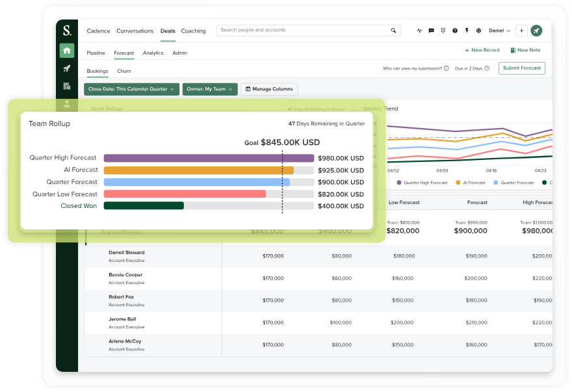Toggle AI Forecast legend item
Viewport: 572px width, 392px height.
click(471, 183)
